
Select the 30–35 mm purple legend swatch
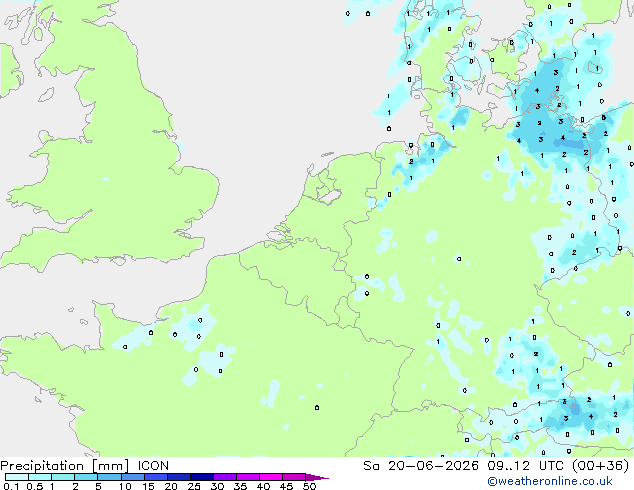225,477
